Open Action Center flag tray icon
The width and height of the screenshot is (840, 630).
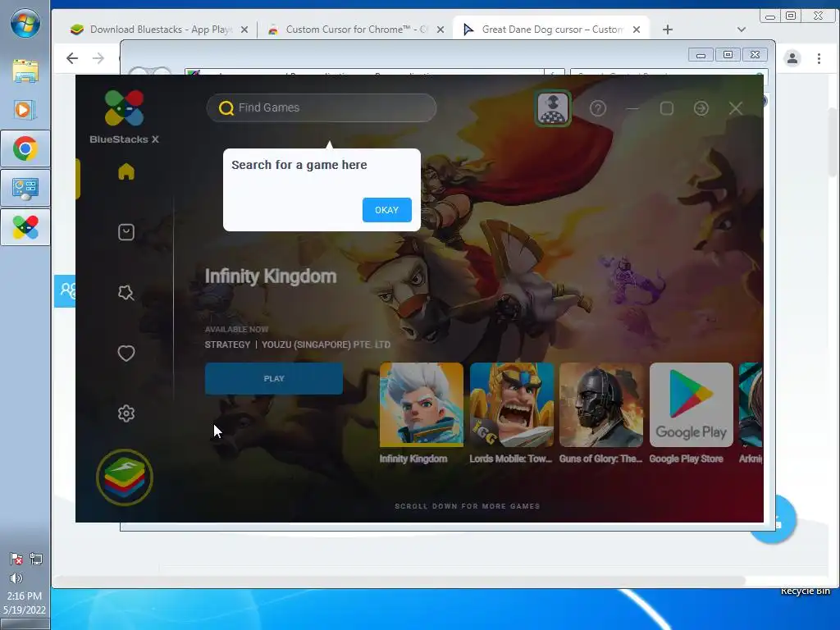16,559
